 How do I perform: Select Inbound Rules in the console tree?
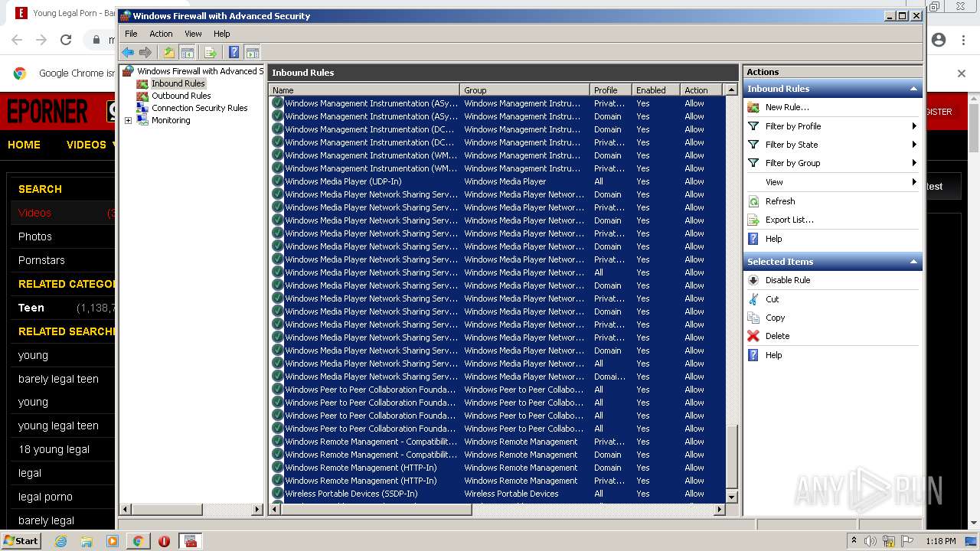click(x=178, y=83)
